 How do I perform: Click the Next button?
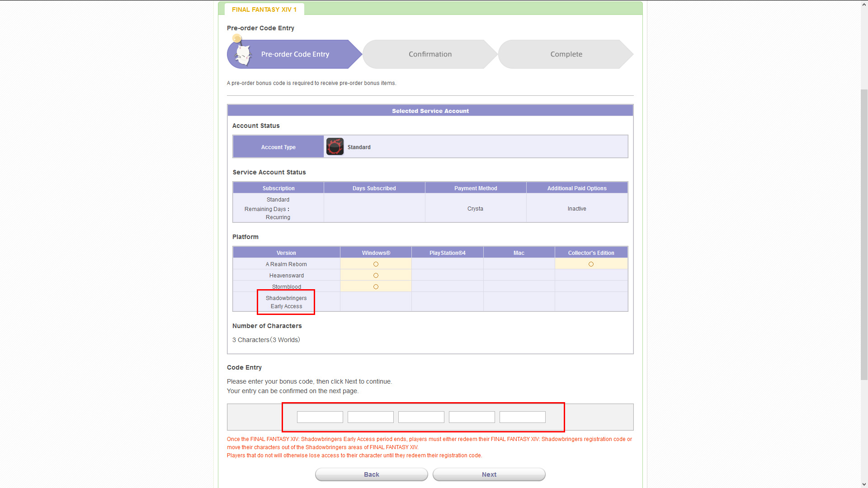point(489,474)
